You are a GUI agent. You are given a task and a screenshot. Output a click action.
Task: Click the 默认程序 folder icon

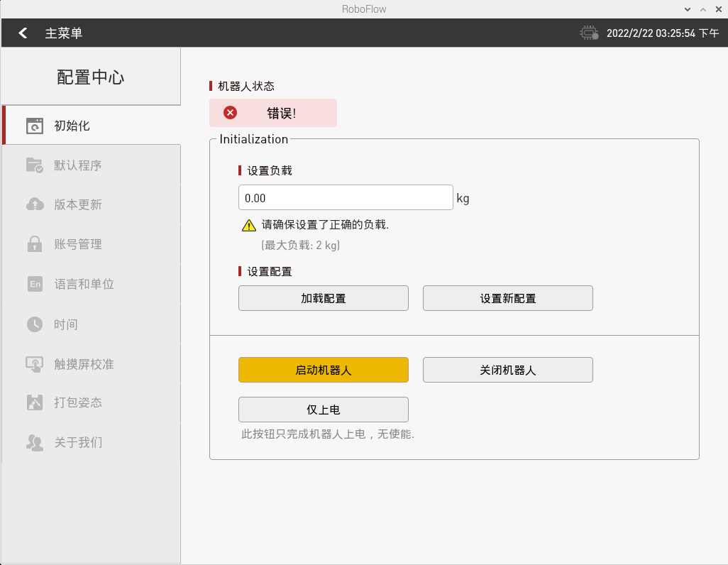tap(35, 165)
